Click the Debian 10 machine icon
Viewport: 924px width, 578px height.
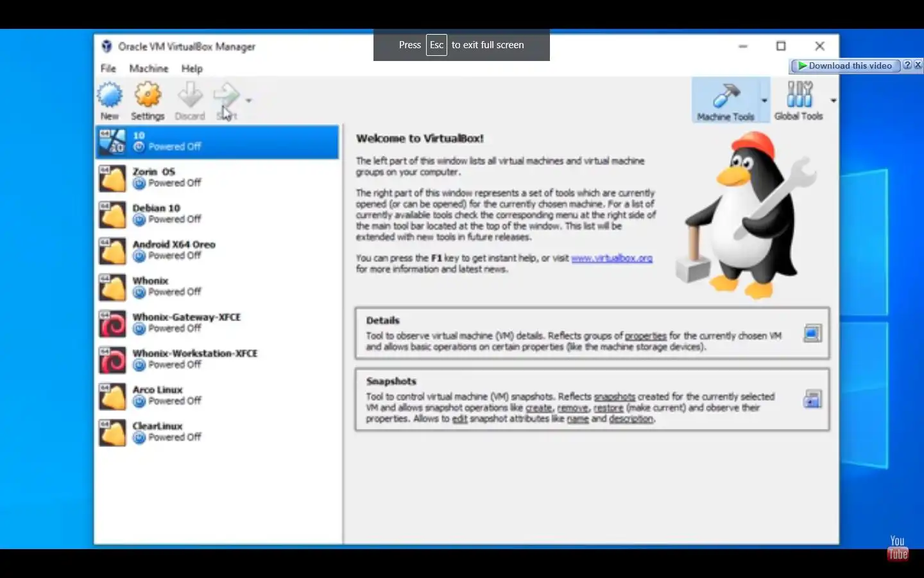coord(112,215)
